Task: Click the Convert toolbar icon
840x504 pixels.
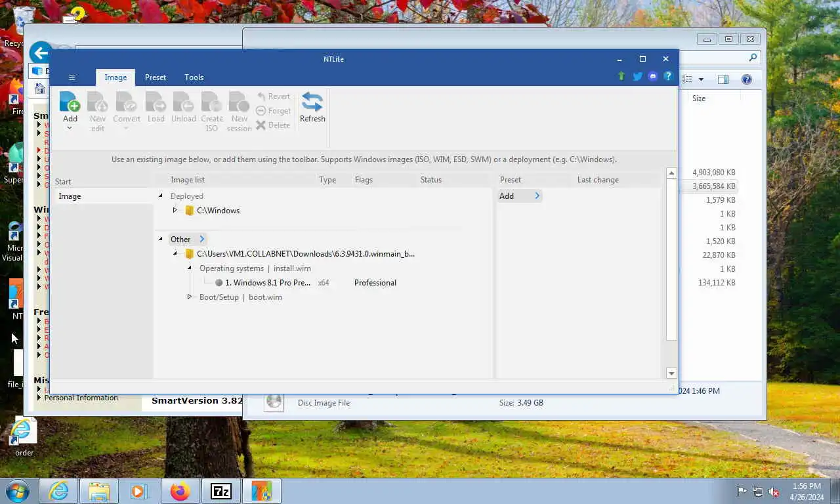Action: click(x=126, y=102)
